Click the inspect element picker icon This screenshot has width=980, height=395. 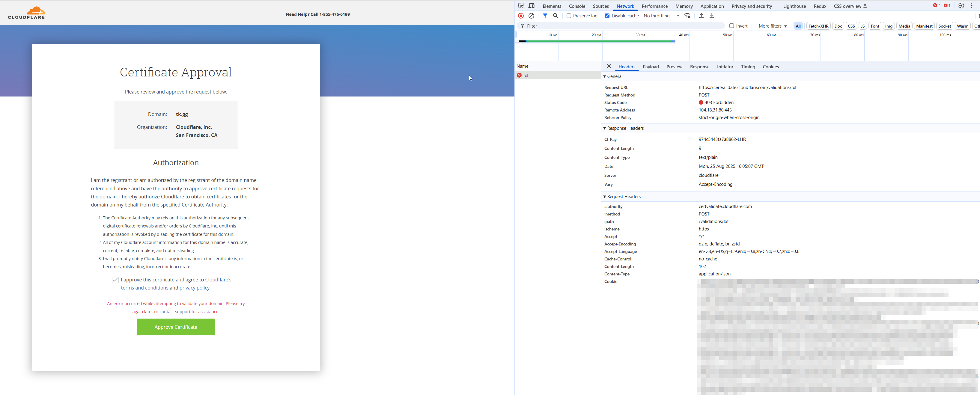pyautogui.click(x=521, y=6)
